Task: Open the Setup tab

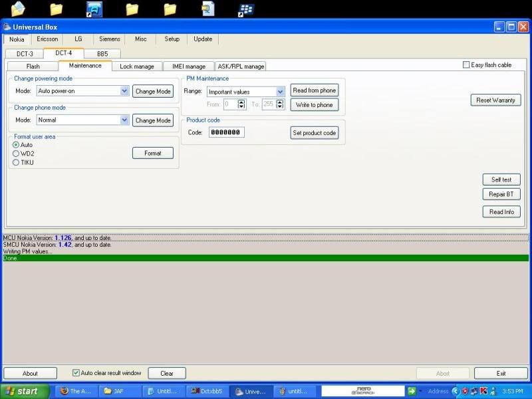Action: (172, 39)
